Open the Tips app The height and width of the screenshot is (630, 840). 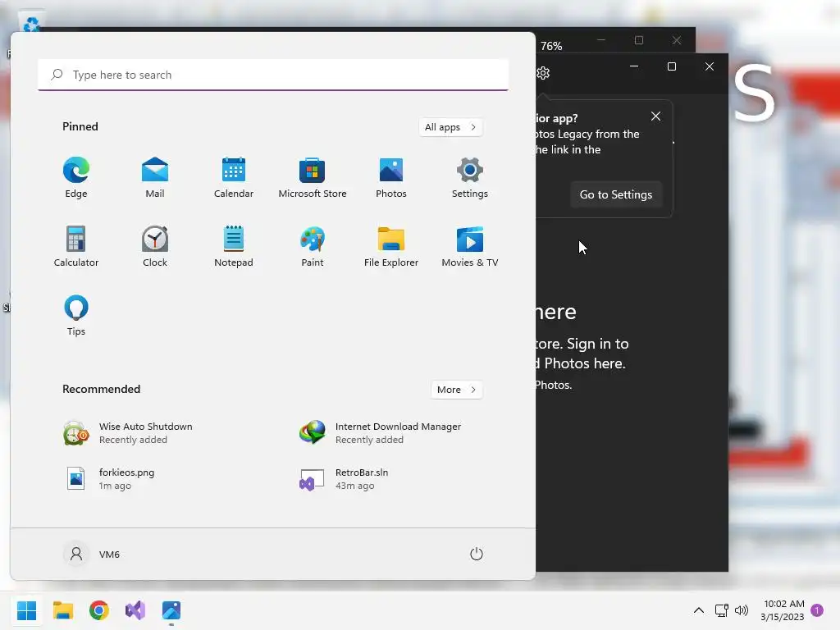pos(76,316)
